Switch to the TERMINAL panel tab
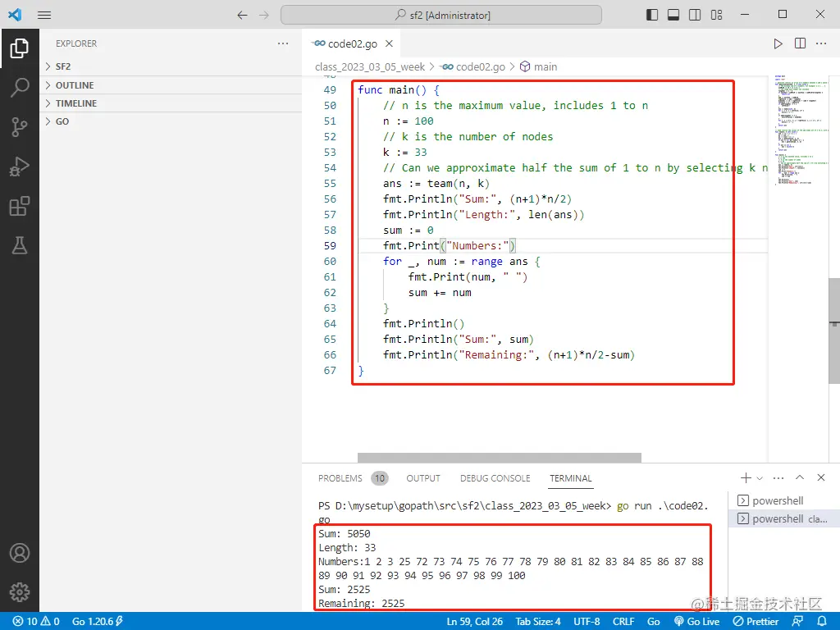This screenshot has width=840, height=630. pyautogui.click(x=571, y=478)
